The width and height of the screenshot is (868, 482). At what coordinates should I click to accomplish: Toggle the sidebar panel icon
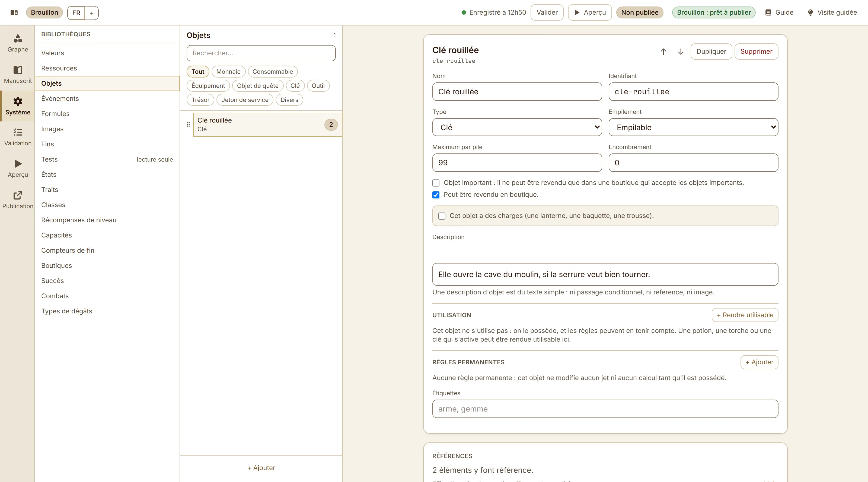pyautogui.click(x=14, y=12)
